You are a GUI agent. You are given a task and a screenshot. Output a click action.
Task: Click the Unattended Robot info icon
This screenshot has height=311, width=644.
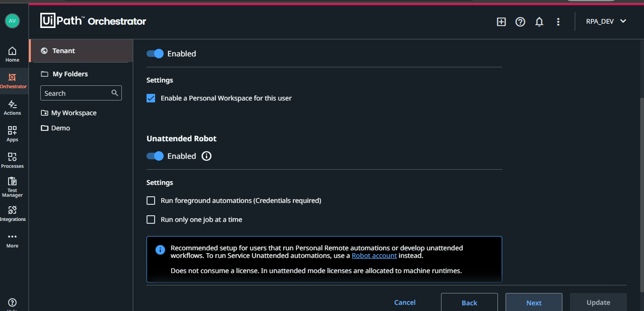[206, 156]
